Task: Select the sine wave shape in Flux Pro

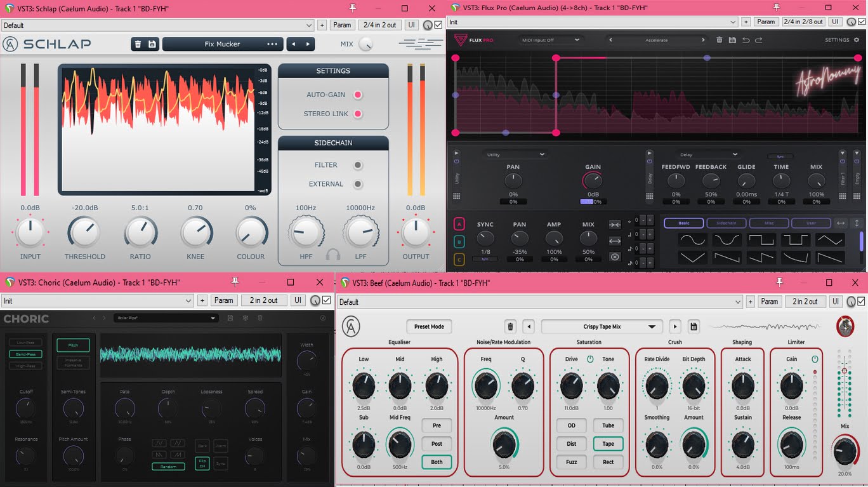Action: click(x=692, y=240)
